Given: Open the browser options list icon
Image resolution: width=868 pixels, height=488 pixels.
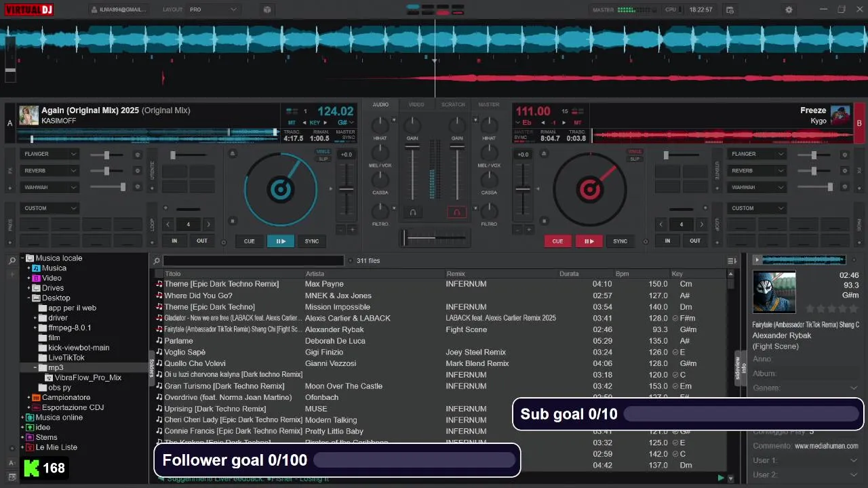Looking at the screenshot, I should [x=732, y=261].
